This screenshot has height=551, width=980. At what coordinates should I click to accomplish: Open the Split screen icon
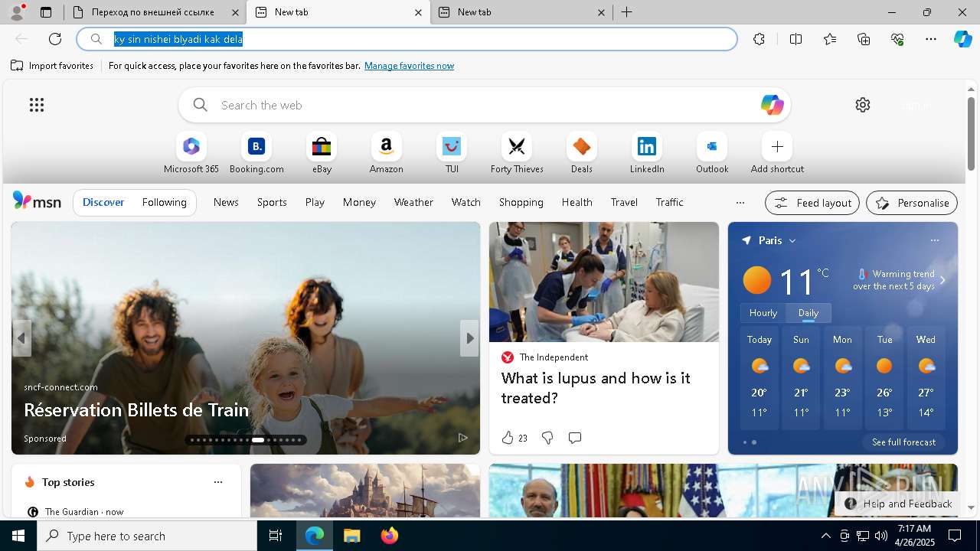point(795,39)
